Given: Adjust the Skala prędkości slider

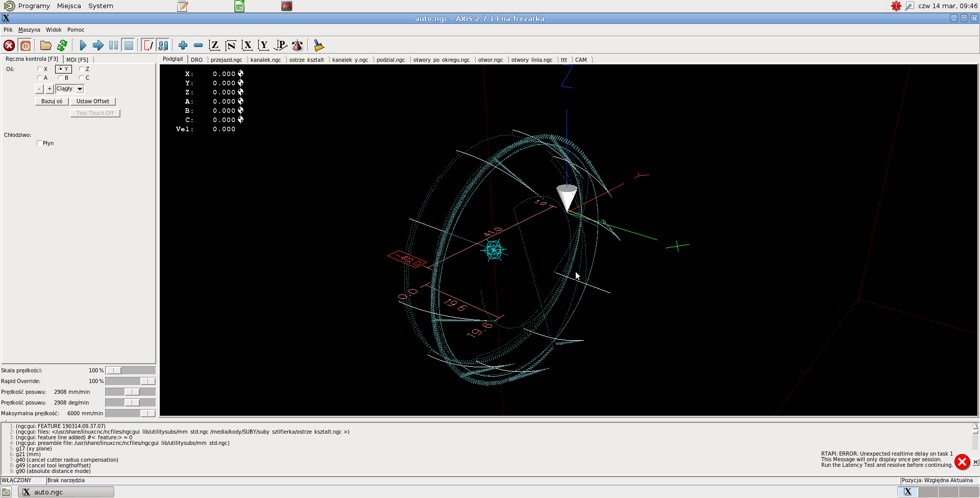Looking at the screenshot, I should coord(130,370).
